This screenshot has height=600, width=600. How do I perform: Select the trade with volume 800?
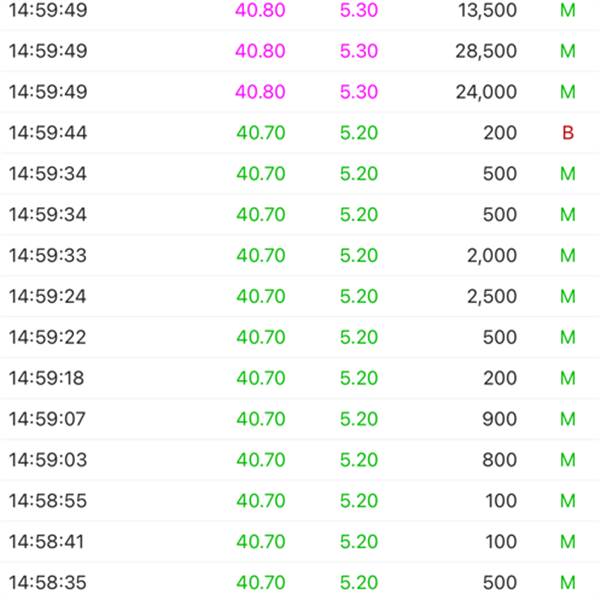coord(500,461)
